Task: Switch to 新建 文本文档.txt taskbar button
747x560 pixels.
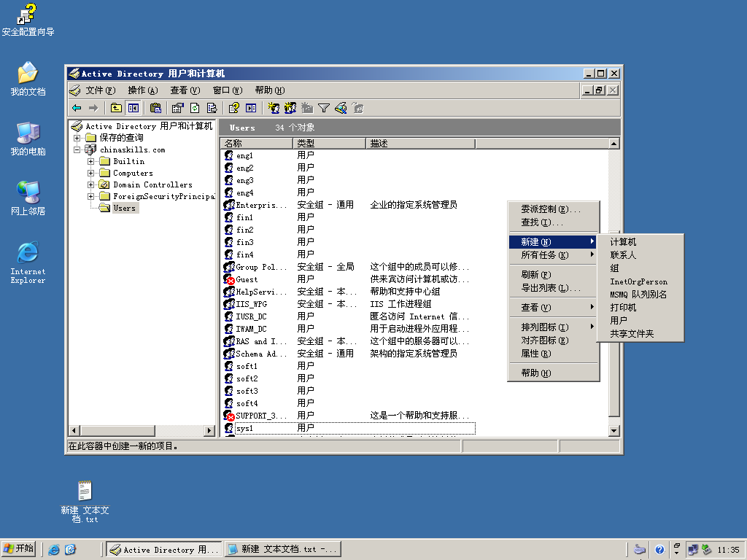Action: point(283,550)
